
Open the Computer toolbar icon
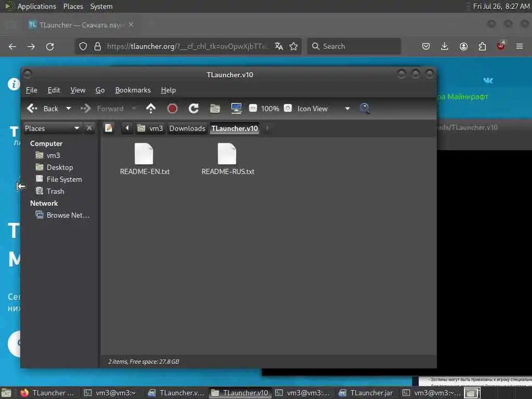coord(236,109)
